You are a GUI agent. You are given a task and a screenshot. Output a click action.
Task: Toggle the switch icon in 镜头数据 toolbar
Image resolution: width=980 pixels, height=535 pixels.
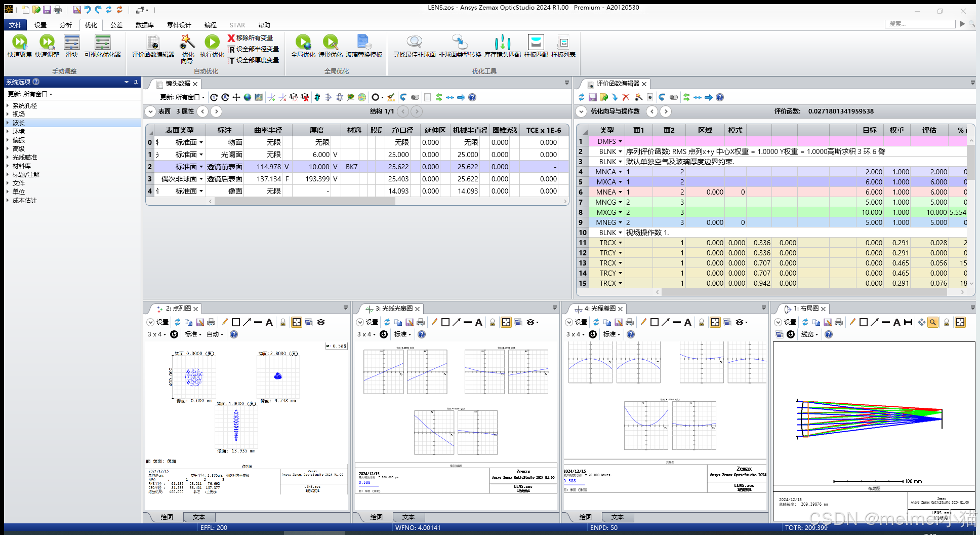point(415,97)
